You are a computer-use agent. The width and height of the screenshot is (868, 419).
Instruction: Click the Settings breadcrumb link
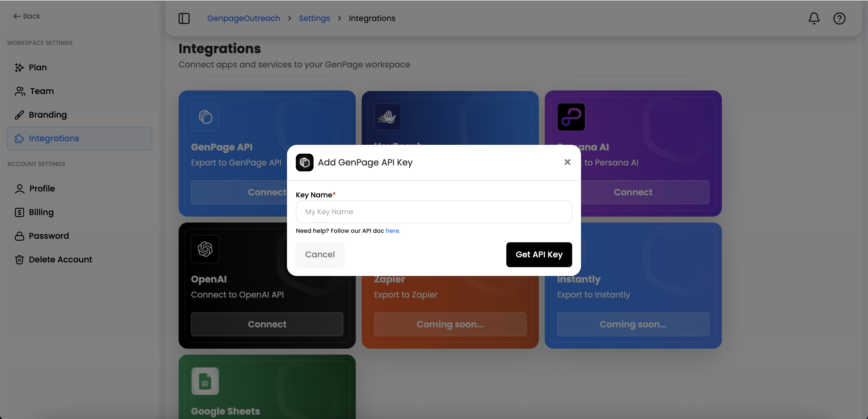click(x=314, y=18)
